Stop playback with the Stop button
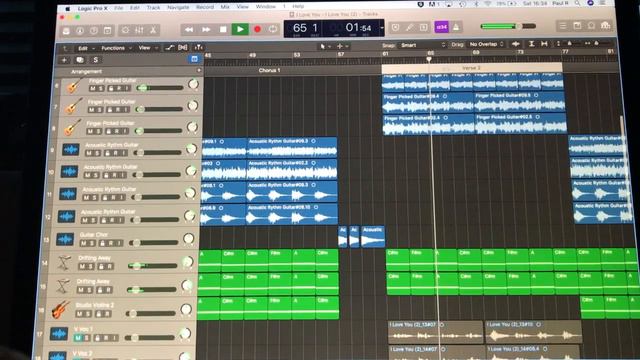The image size is (640, 360). (x=223, y=29)
